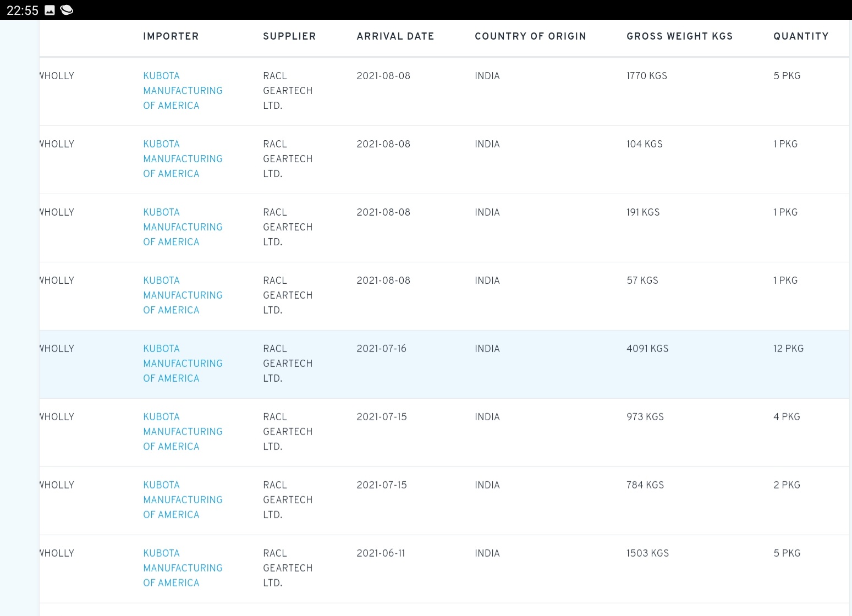Click the COUNTRY OF ORIGIN column header
The image size is (852, 616).
coord(530,36)
